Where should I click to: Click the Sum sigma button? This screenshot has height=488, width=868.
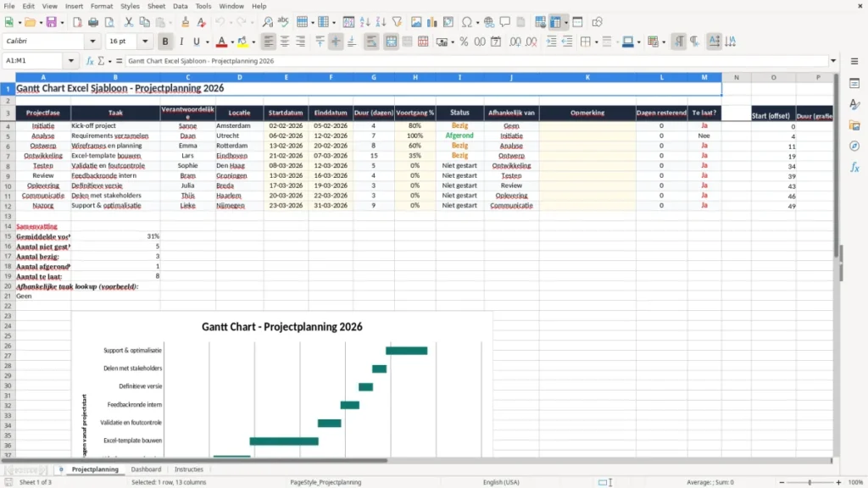[x=101, y=61]
